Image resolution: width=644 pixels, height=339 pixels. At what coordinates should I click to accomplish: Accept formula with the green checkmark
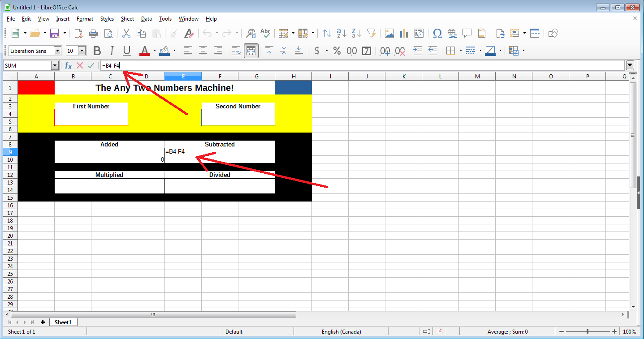tap(91, 65)
